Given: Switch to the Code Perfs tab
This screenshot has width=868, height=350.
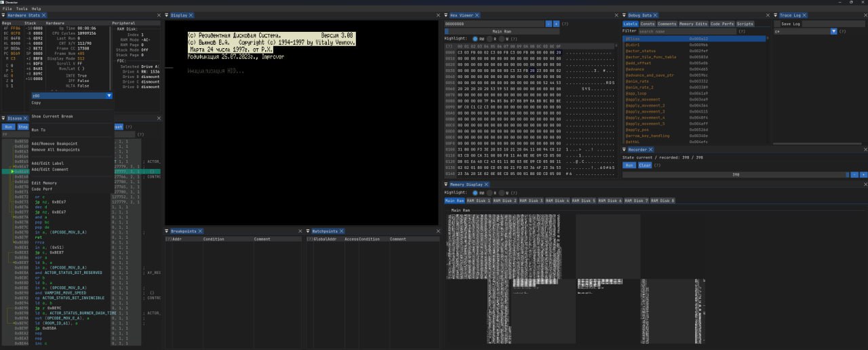Looking at the screenshot, I should (722, 24).
